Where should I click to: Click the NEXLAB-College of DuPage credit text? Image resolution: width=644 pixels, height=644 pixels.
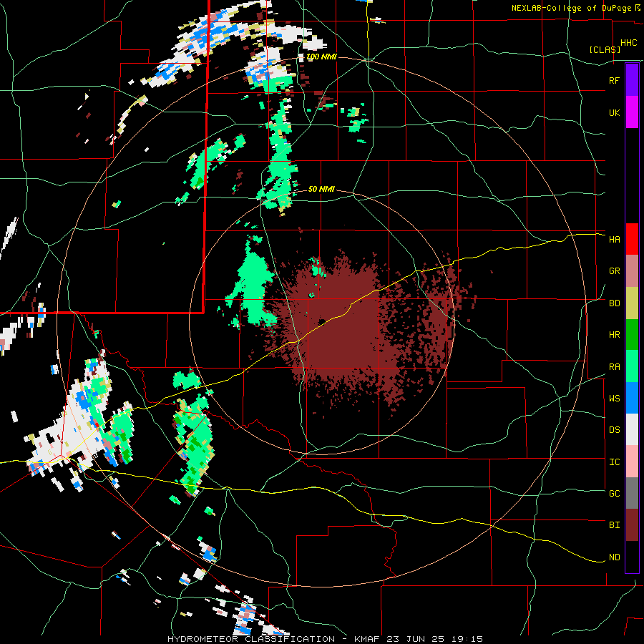pos(571,8)
